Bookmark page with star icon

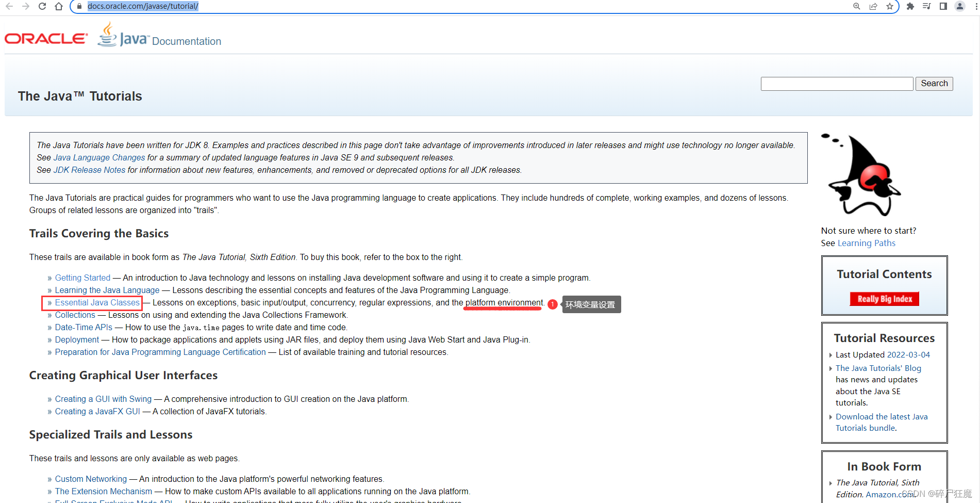tap(890, 6)
